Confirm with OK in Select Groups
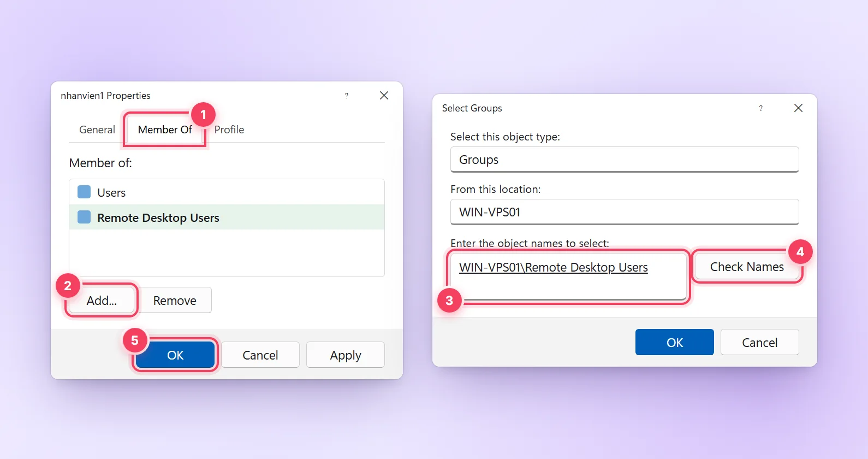This screenshot has height=459, width=868. 675,342
